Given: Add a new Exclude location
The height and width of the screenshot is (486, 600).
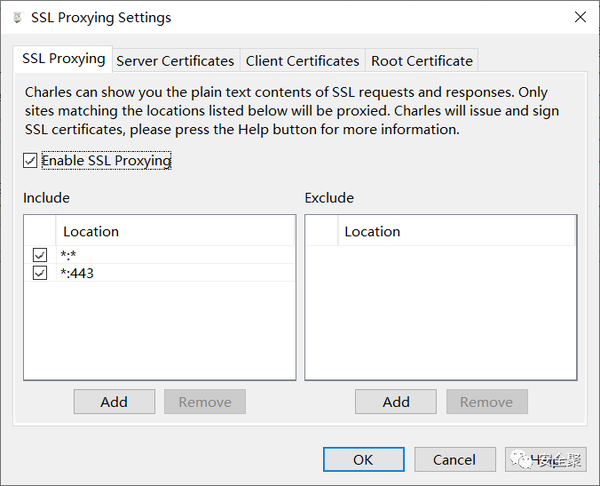Looking at the screenshot, I should 396,402.
